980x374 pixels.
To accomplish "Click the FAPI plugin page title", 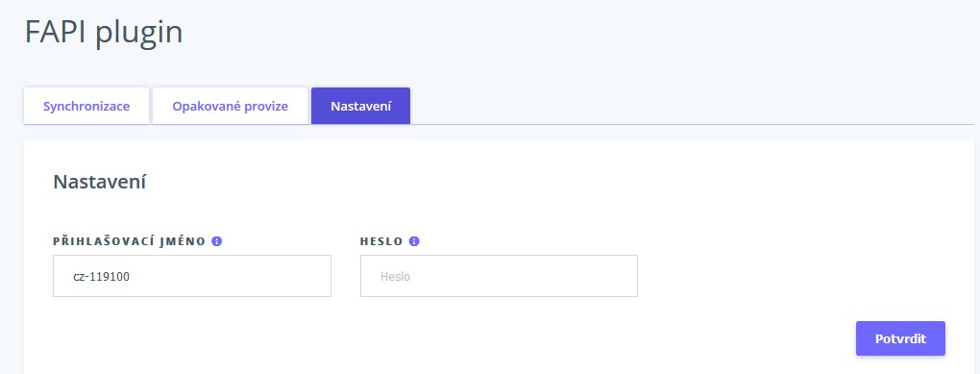I will 104,33.
